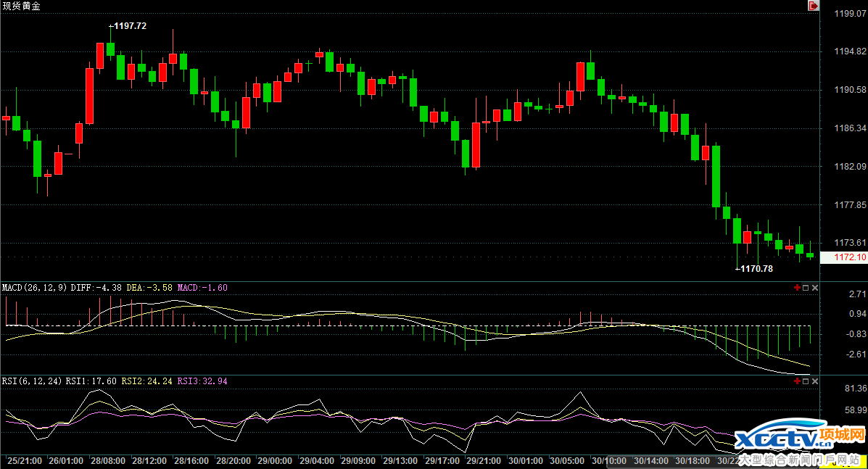The image size is (868, 469).
Task: Click red plus icon in RSI panel
Action: coord(797,381)
